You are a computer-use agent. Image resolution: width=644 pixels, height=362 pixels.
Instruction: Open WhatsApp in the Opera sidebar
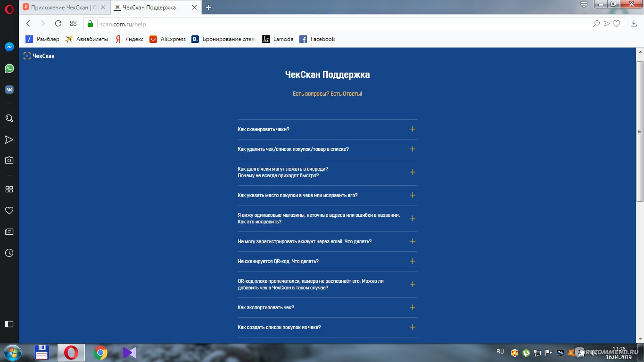[9, 68]
